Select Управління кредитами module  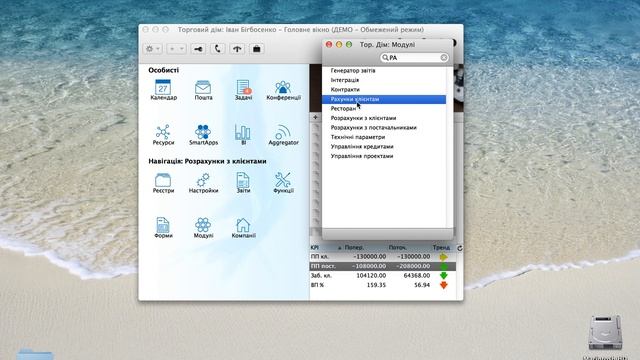384,147
